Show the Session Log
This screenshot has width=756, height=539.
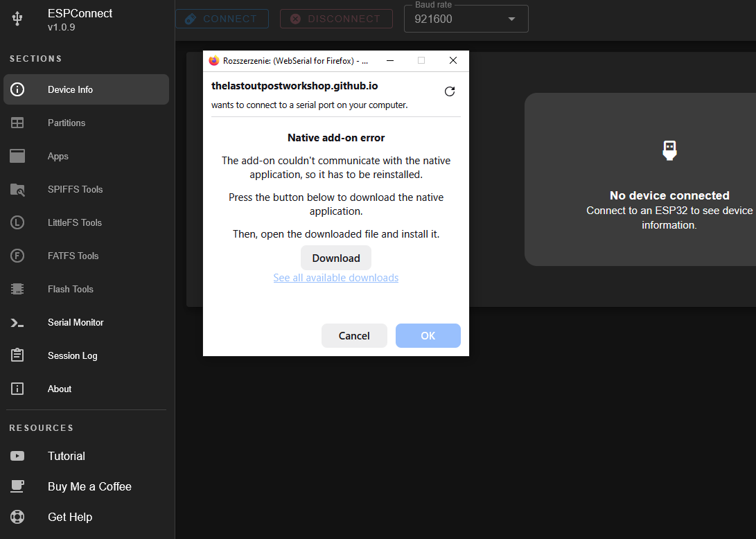pyautogui.click(x=87, y=356)
